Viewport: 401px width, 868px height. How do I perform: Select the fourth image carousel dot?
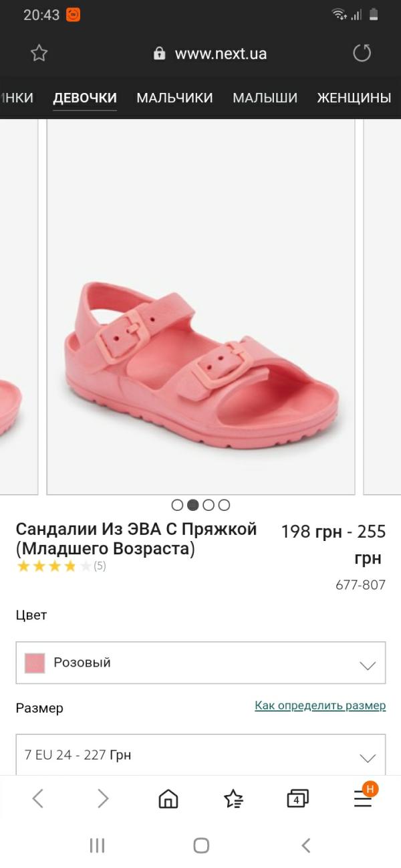pos(224,505)
